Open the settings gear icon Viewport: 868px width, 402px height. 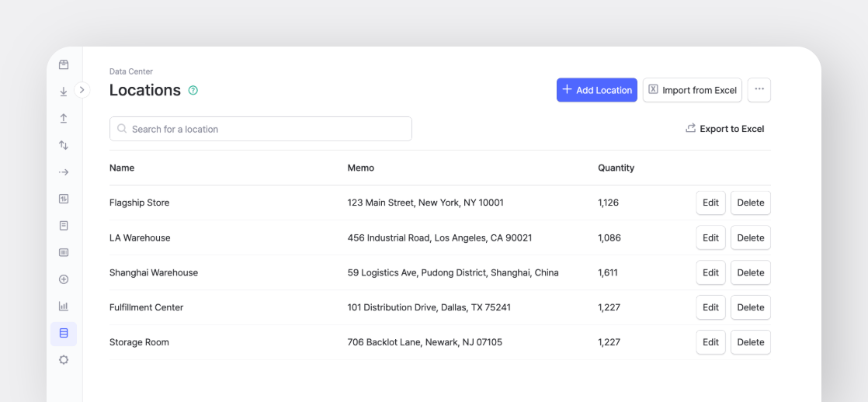(64, 360)
